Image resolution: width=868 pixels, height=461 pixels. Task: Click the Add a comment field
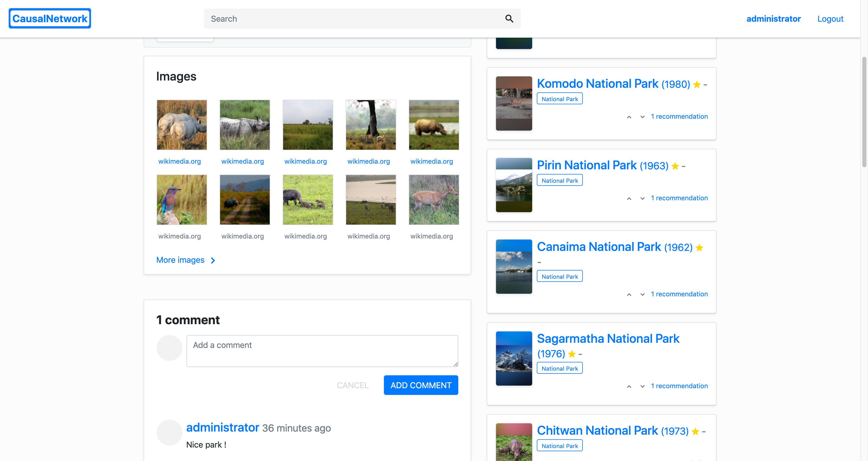pos(322,350)
